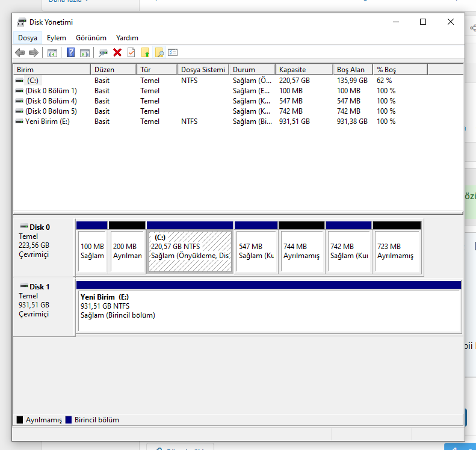Screen dimensions: 476x450
Task: Click the red X delete toolbar icon
Action: pos(117,52)
